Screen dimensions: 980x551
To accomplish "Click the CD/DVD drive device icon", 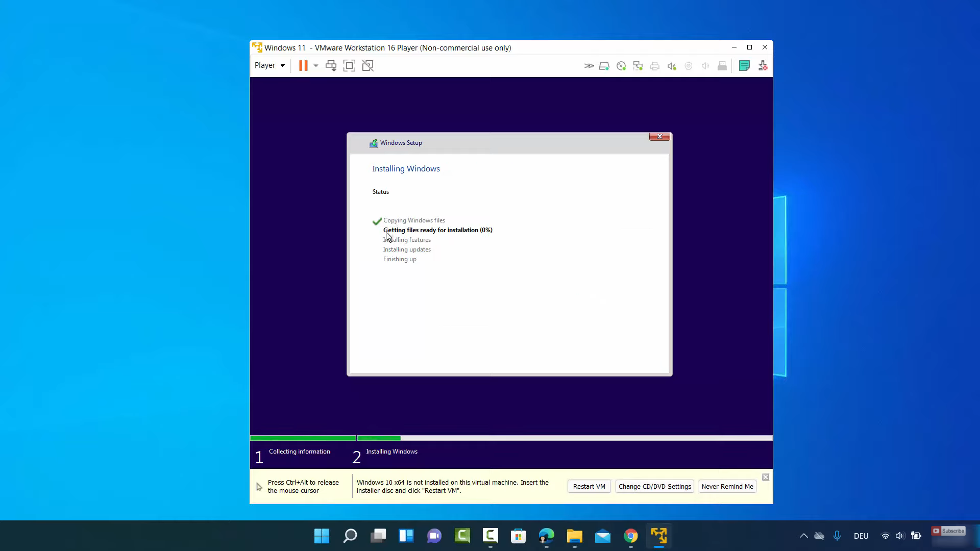I will pos(621,66).
